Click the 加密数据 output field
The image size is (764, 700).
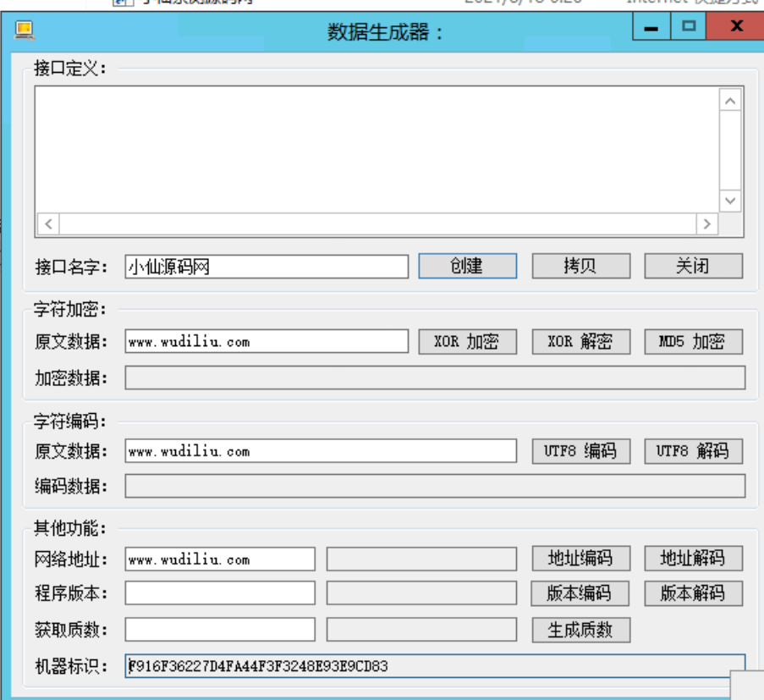[x=435, y=378]
